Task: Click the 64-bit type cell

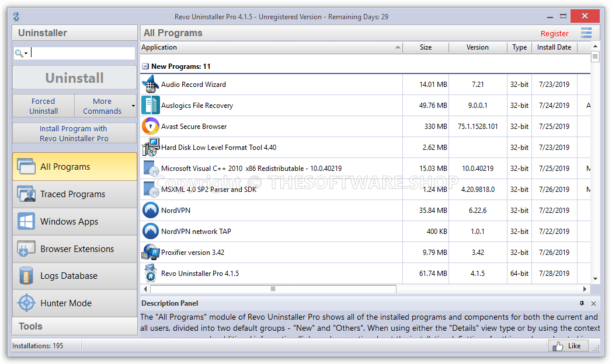Action: 520,274
